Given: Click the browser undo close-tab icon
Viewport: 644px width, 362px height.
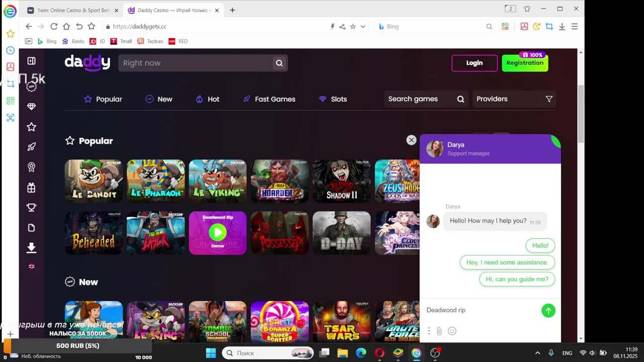Looking at the screenshot, I should (x=79, y=26).
